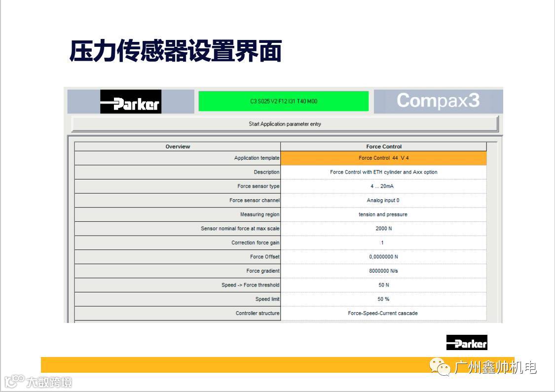This screenshot has width=555, height=392.
Task: Click the 'tension and pressure' value
Action: click(383, 214)
